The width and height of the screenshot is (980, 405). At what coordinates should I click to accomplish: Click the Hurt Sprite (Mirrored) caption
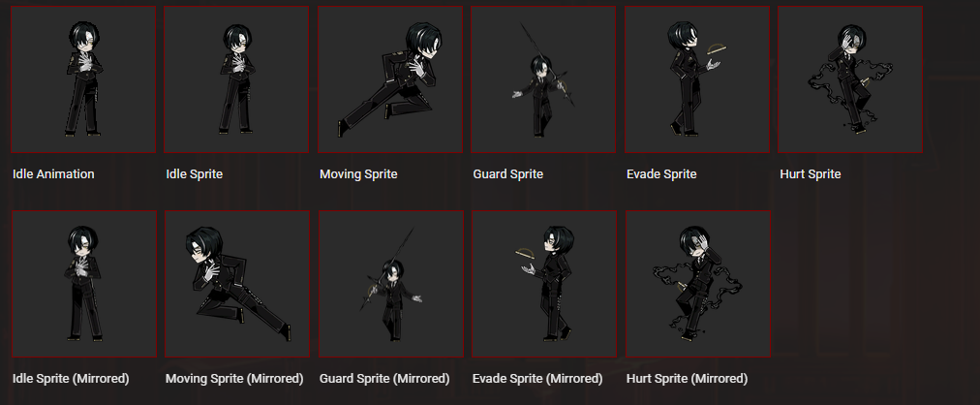tap(687, 379)
